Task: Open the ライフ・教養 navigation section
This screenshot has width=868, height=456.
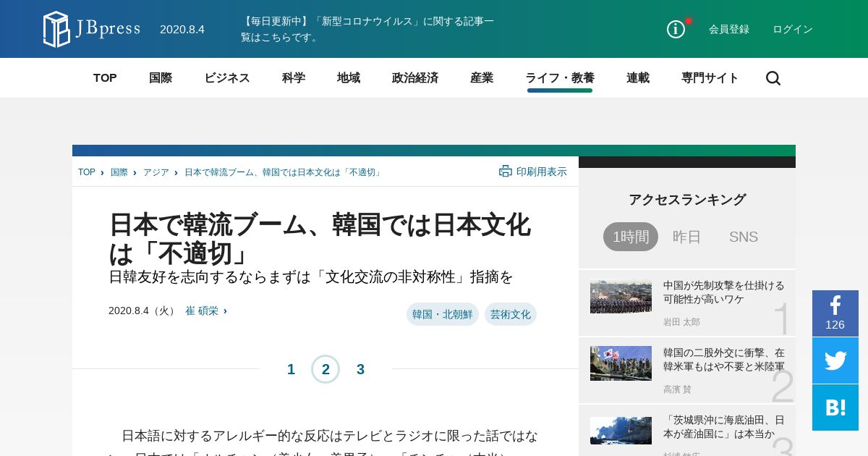Action: pos(560,78)
